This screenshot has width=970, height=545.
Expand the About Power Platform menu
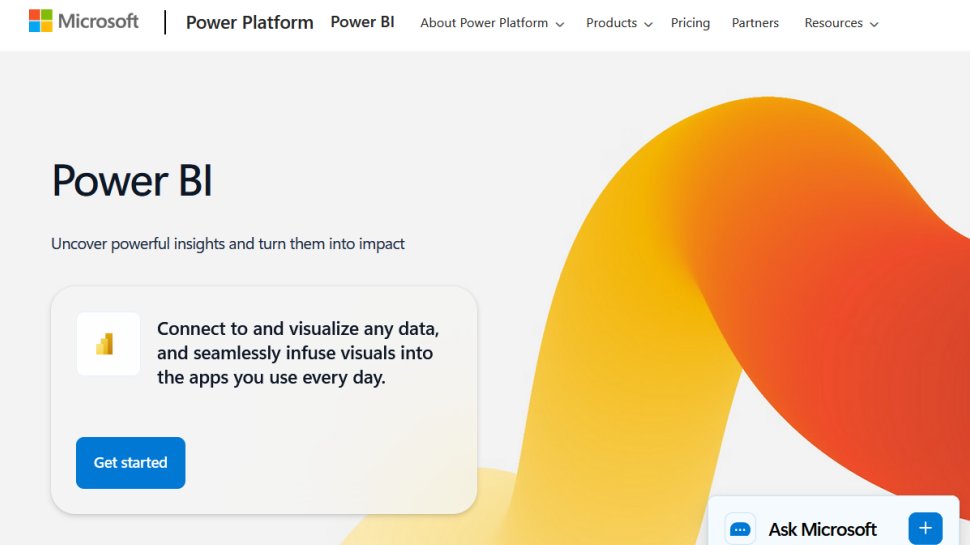[x=492, y=23]
